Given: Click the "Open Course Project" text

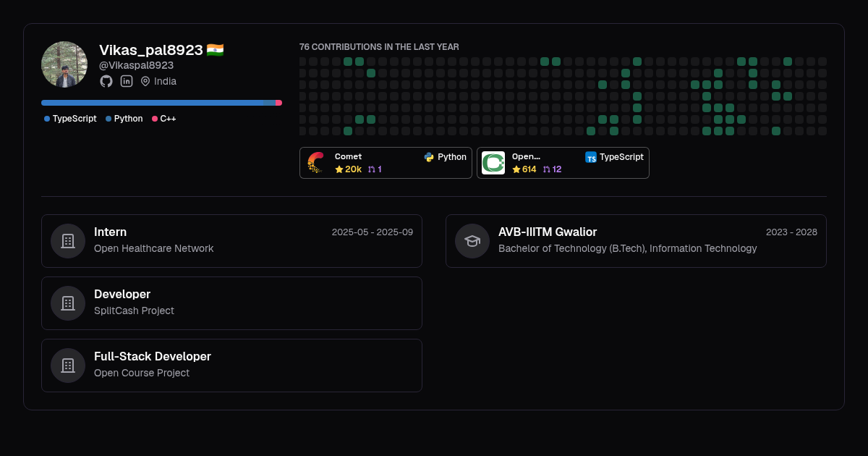Looking at the screenshot, I should (x=142, y=373).
